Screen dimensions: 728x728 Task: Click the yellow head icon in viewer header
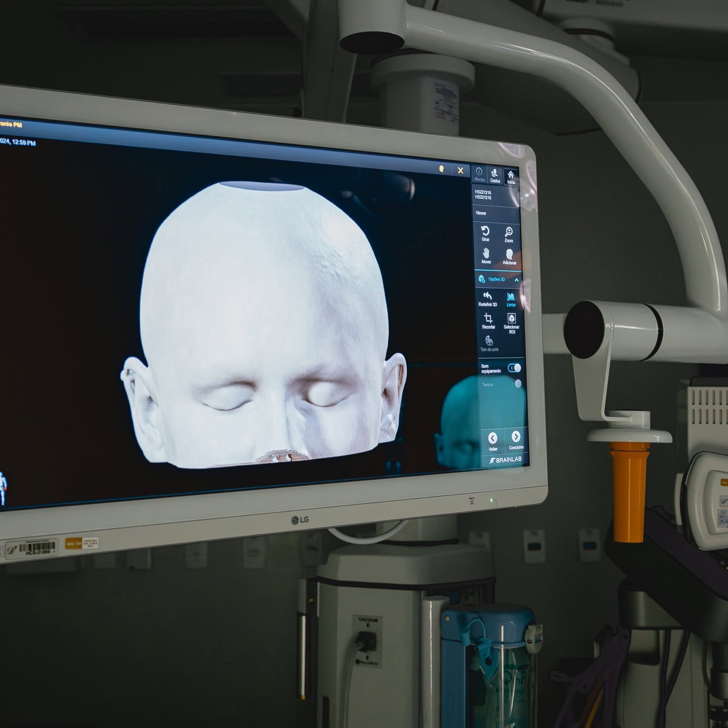[441, 169]
